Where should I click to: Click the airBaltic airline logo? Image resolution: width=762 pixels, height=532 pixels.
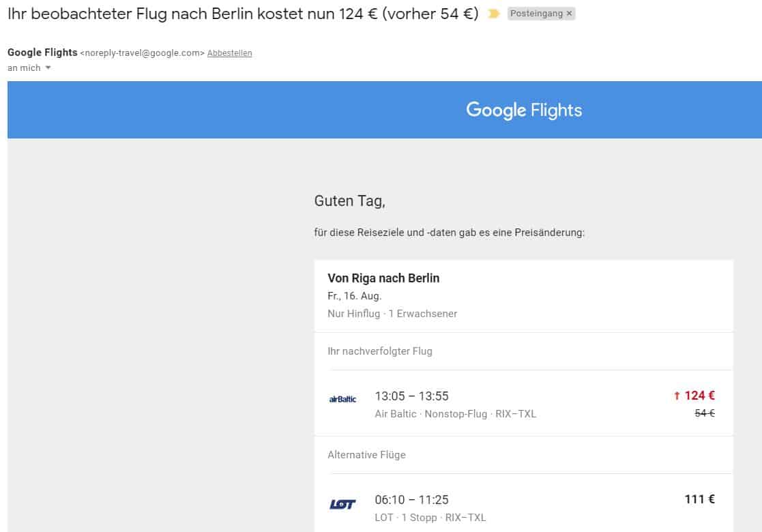pyautogui.click(x=342, y=399)
